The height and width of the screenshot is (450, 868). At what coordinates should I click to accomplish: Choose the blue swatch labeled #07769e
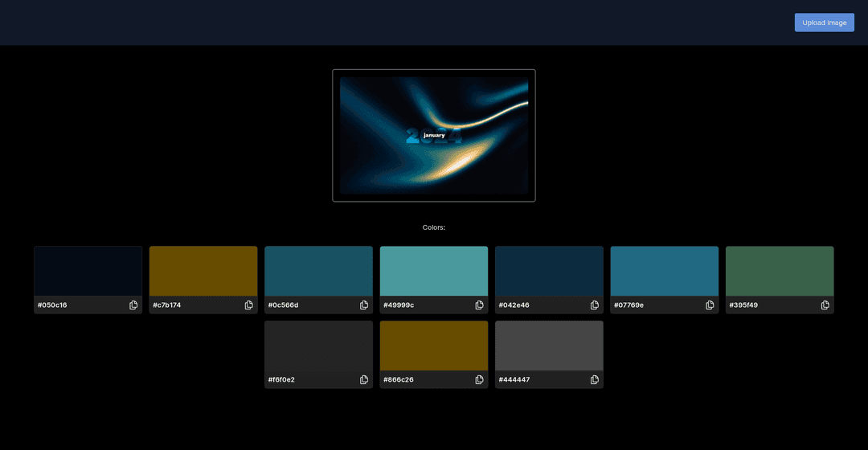[x=665, y=271]
